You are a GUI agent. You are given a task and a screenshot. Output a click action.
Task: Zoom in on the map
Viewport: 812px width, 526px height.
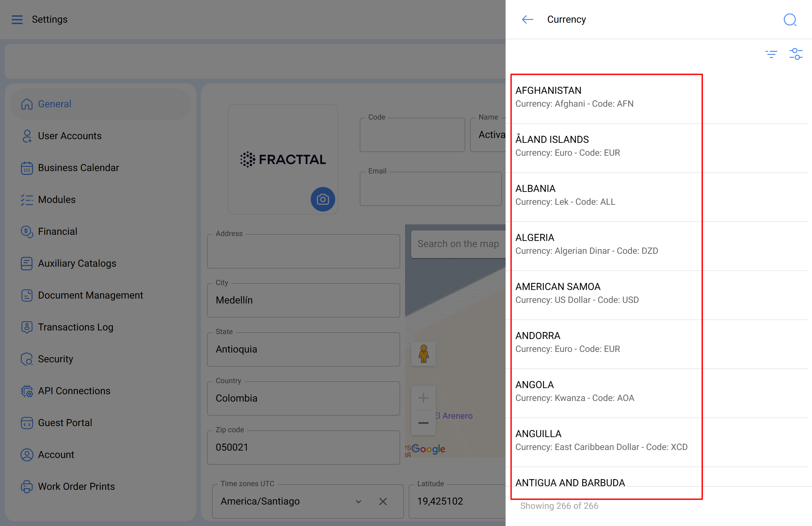pyautogui.click(x=423, y=398)
